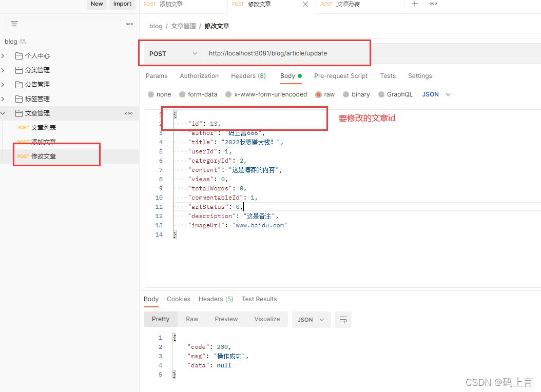
Task: Open the Test Results tab
Action: tap(259, 299)
